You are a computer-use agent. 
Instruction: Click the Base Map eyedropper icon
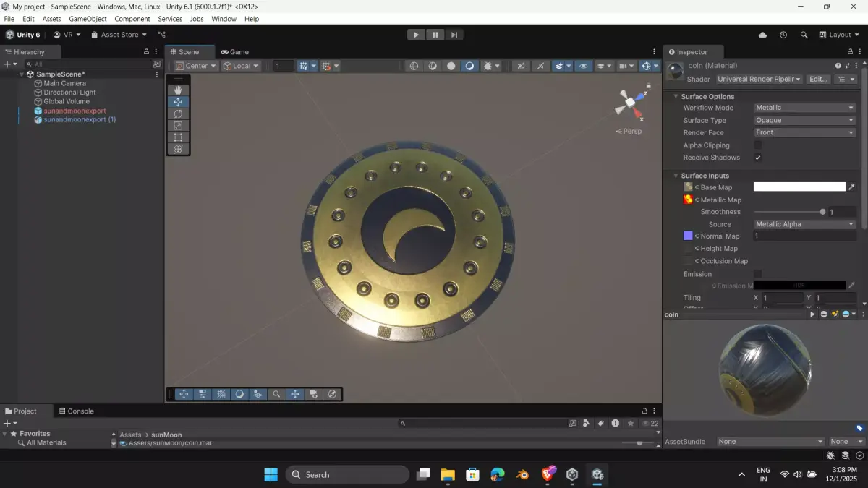tap(851, 187)
